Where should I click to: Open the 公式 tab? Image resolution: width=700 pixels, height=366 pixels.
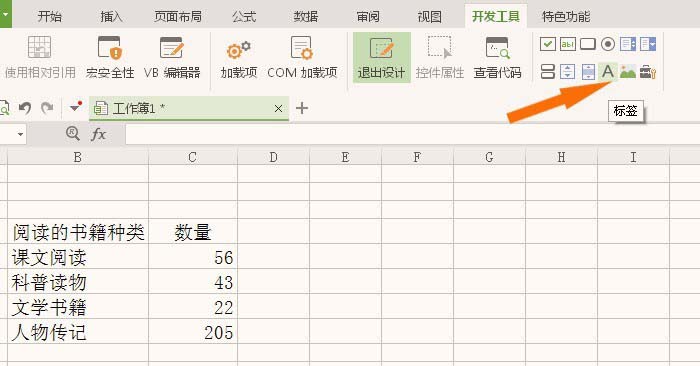[x=244, y=17]
